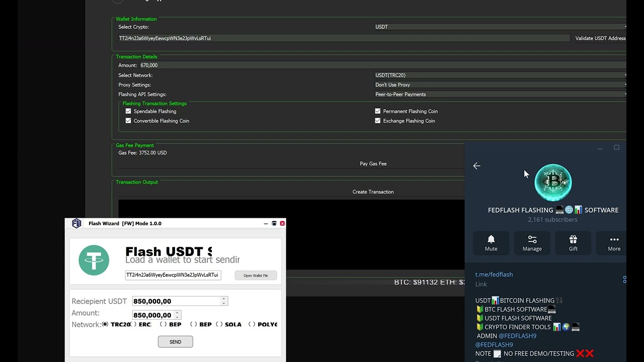The width and height of the screenshot is (644, 362).
Task: Click the SEND button in Flash Wizard
Action: 175,342
